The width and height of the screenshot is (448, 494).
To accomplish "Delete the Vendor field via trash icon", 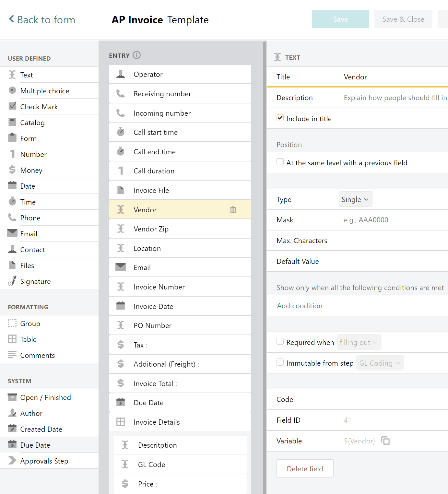I will pyautogui.click(x=233, y=210).
